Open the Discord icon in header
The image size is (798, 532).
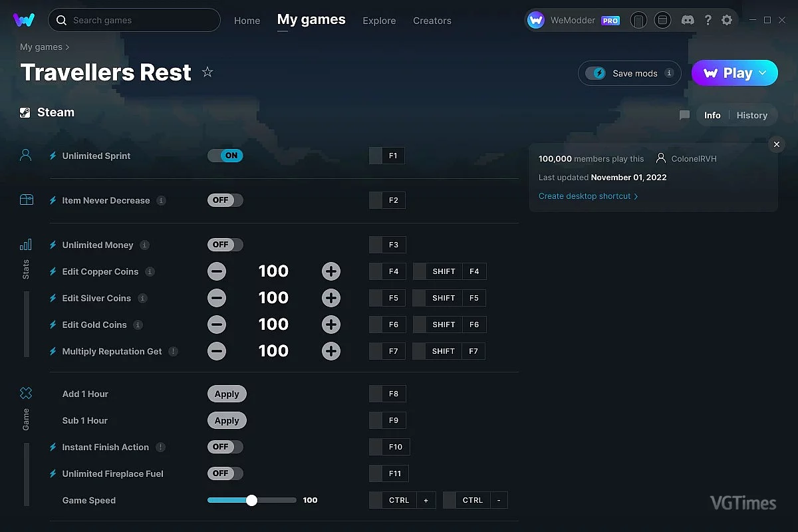(x=688, y=21)
